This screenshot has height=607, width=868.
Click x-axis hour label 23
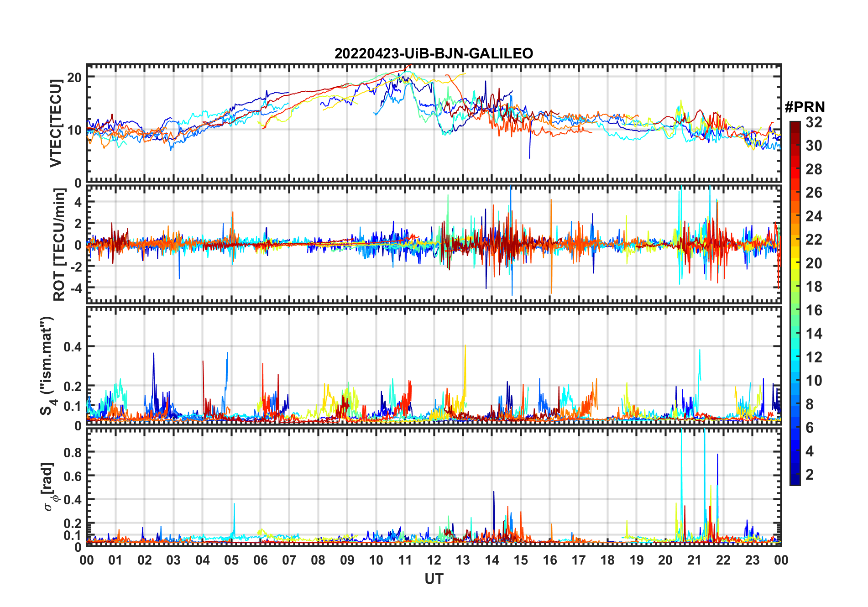pos(753,560)
